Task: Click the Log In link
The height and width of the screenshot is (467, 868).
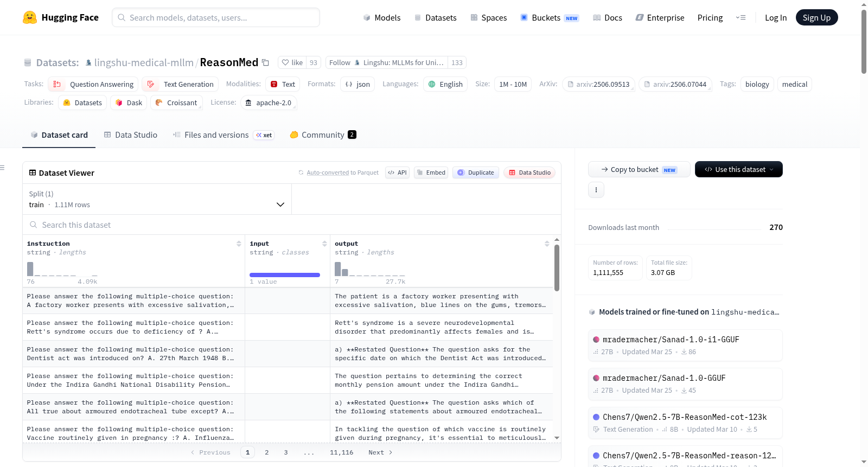Action: [x=776, y=18]
